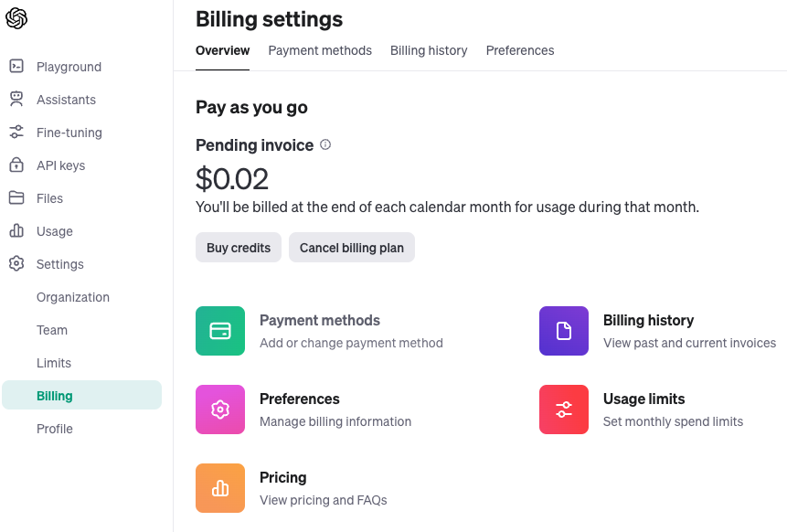
Task: Open Playground via its terminal icon
Action: pyautogui.click(x=16, y=67)
